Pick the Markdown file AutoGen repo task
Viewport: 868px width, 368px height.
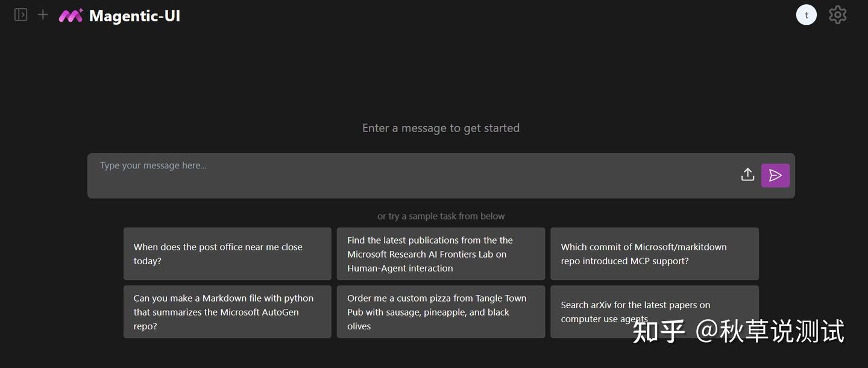(227, 311)
